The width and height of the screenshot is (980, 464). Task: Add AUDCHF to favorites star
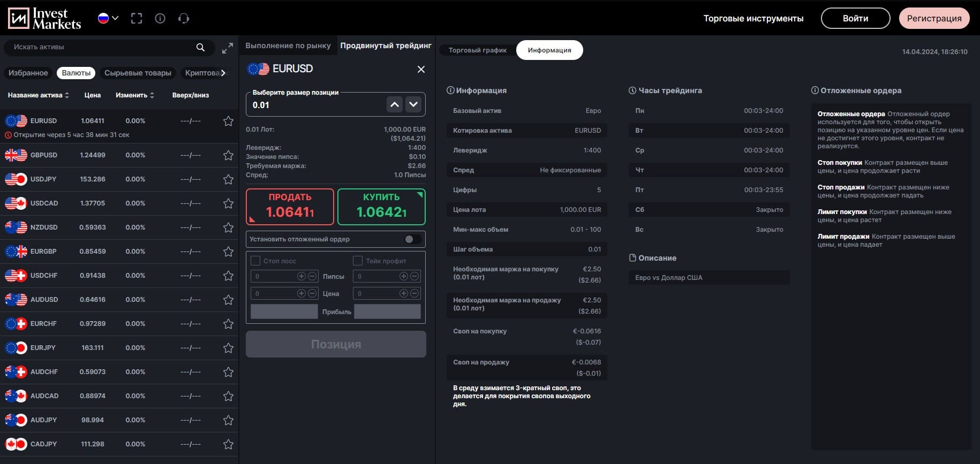(228, 372)
